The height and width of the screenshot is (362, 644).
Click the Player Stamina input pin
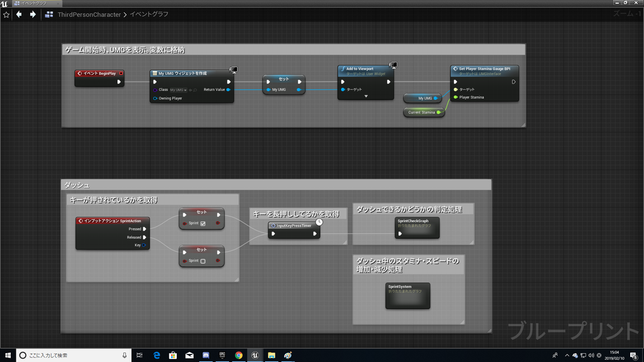click(x=455, y=97)
